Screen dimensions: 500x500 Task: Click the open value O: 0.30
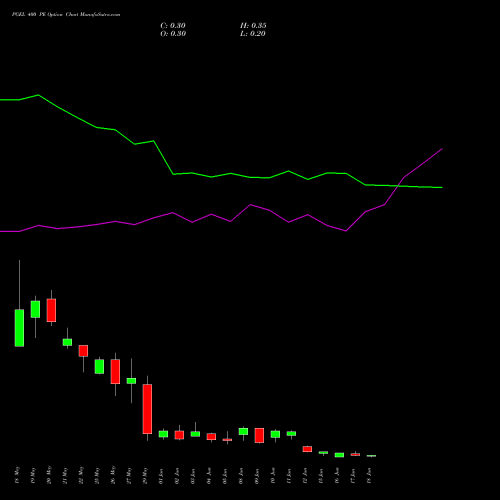(173, 34)
